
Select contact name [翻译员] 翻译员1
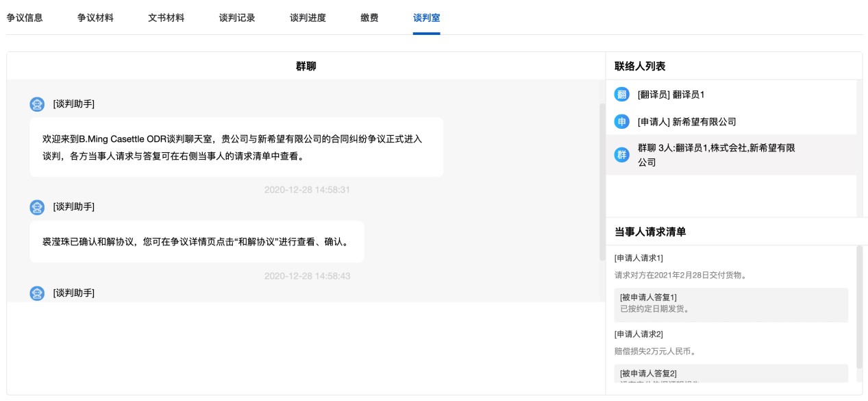point(671,95)
